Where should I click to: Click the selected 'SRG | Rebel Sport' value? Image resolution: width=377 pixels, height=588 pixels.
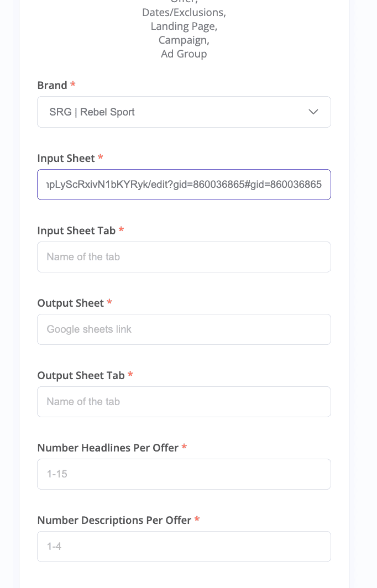pos(92,112)
